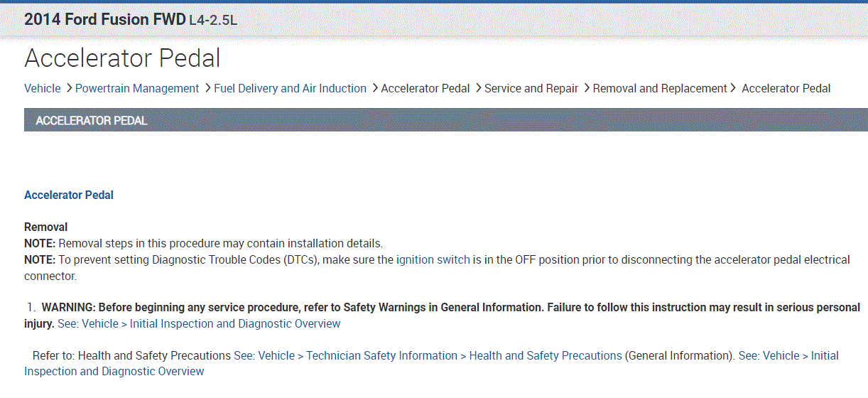
Task: Click the Vehicle breadcrumb link
Action: 43,88
